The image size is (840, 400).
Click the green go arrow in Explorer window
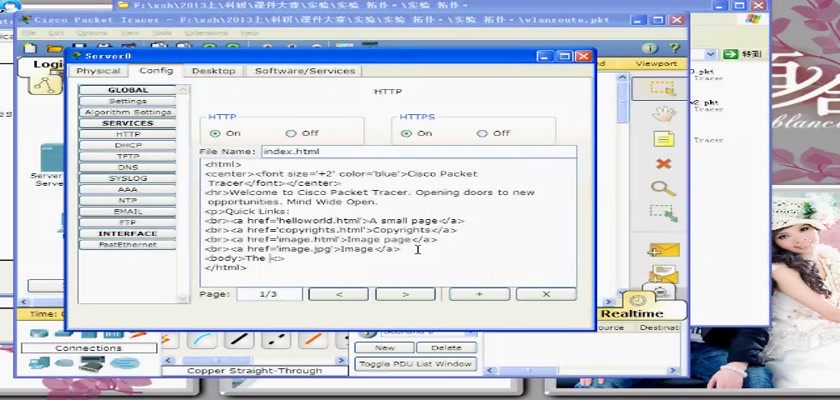point(730,54)
